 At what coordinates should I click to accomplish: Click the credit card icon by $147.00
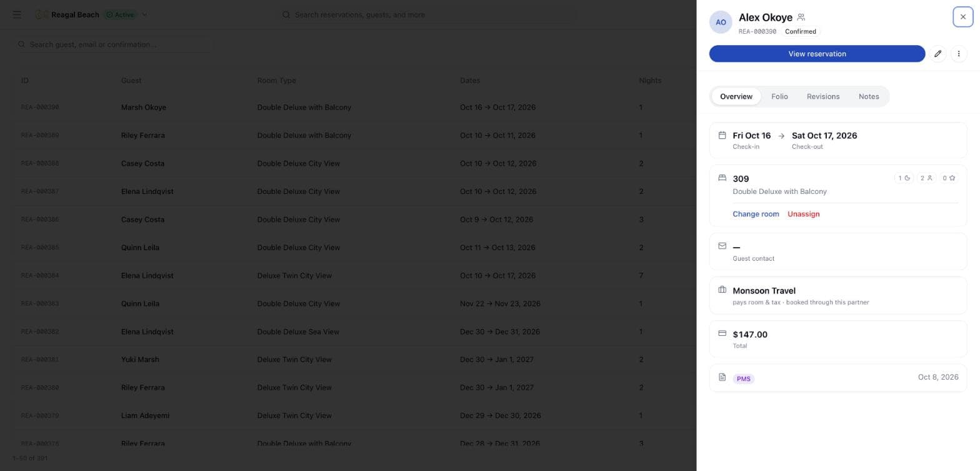(x=722, y=333)
